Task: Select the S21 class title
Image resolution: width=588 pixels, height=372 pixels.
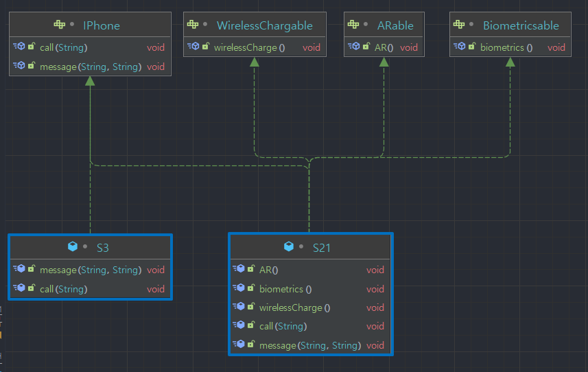Action: [322, 248]
